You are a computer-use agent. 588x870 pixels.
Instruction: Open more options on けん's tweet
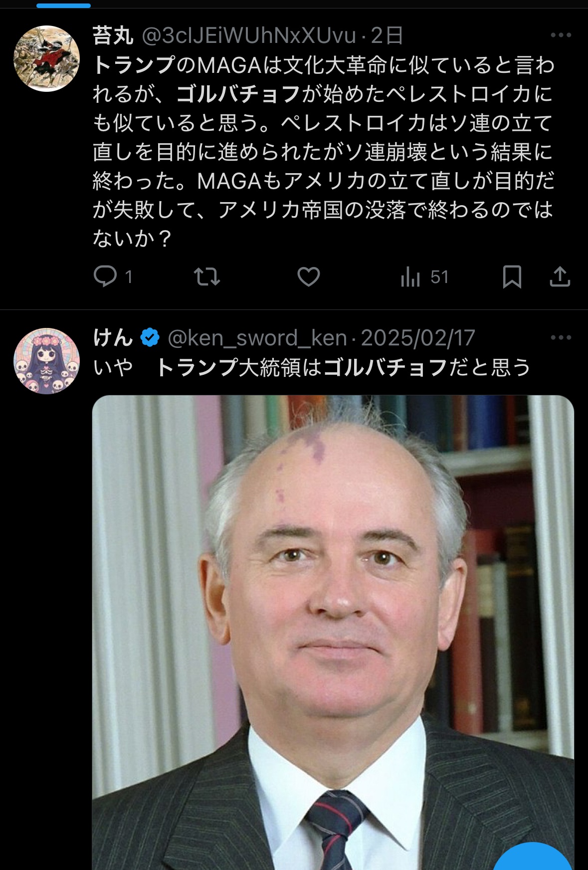[561, 337]
